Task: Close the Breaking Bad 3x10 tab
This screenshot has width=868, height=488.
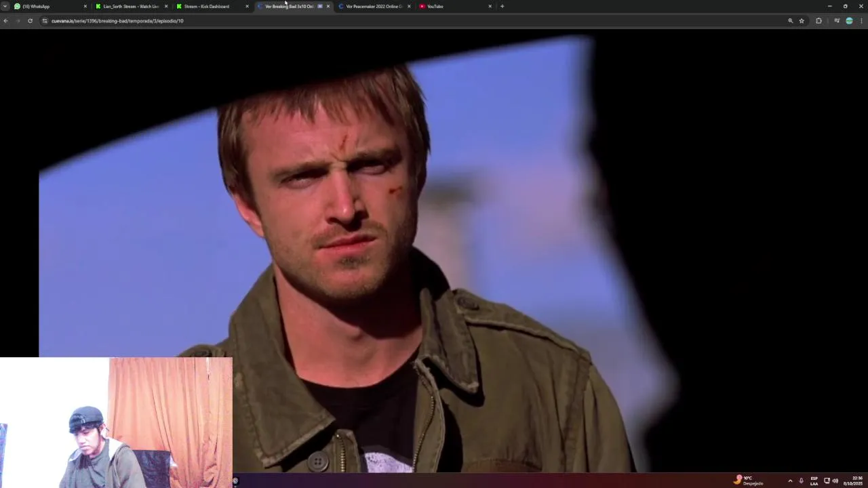Action: [328, 6]
